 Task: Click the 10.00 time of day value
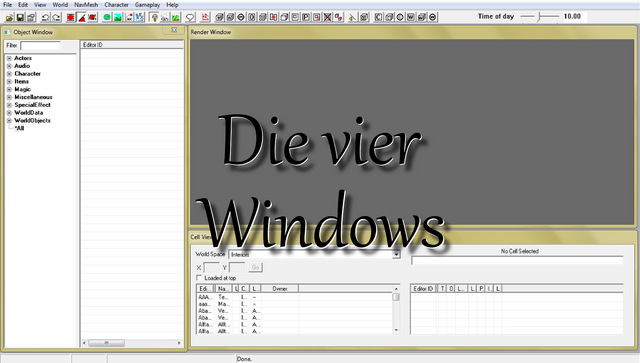click(572, 16)
